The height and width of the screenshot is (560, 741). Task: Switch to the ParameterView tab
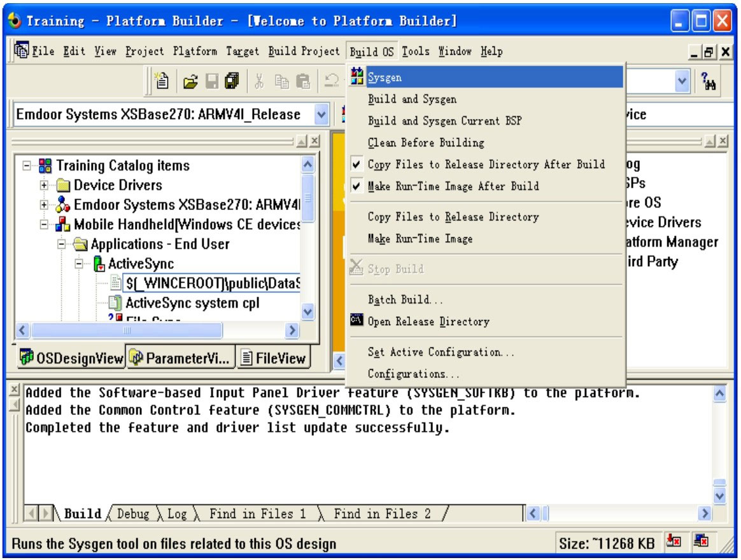pyautogui.click(x=181, y=358)
